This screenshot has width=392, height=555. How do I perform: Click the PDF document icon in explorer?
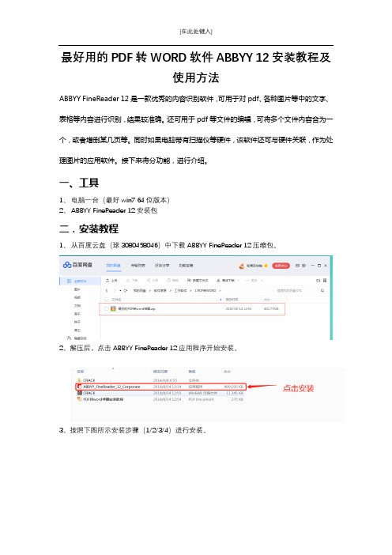click(80, 399)
